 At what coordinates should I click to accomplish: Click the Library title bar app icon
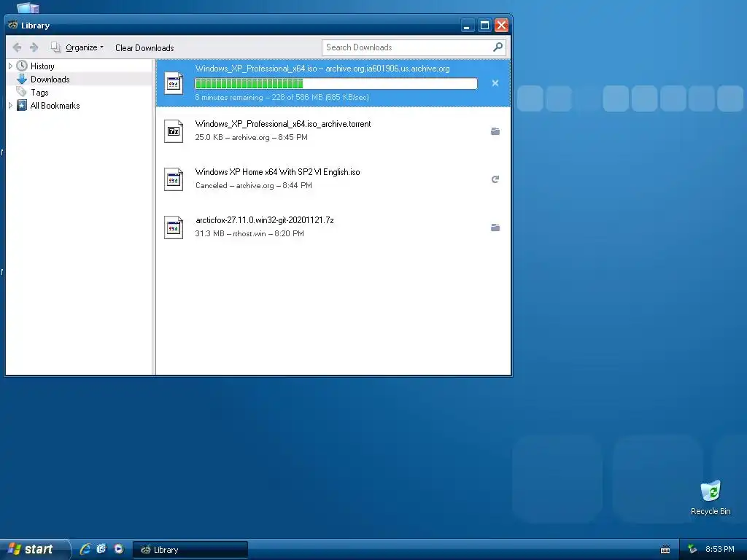(13, 25)
